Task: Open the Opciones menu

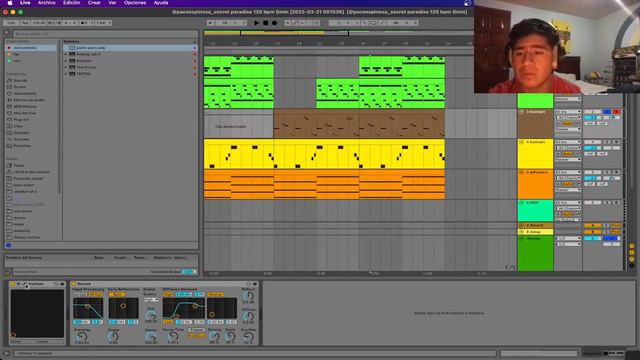Action: [135, 3]
